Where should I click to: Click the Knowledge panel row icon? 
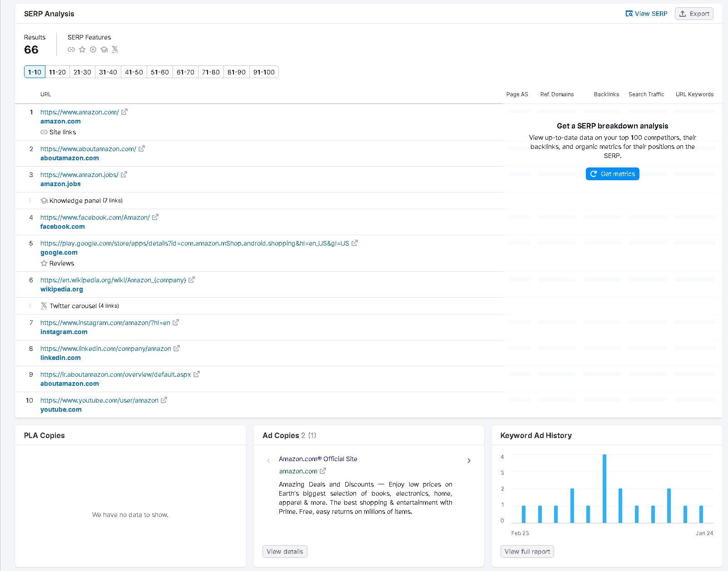coord(44,201)
